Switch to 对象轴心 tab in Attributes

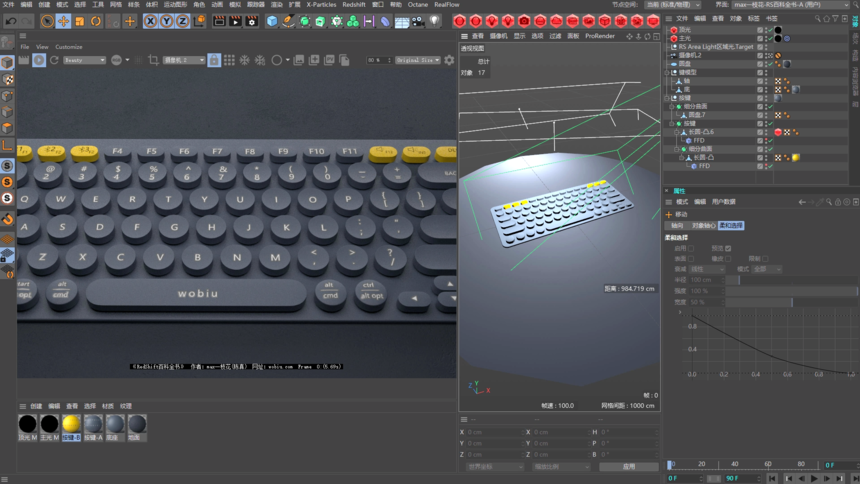(x=704, y=226)
